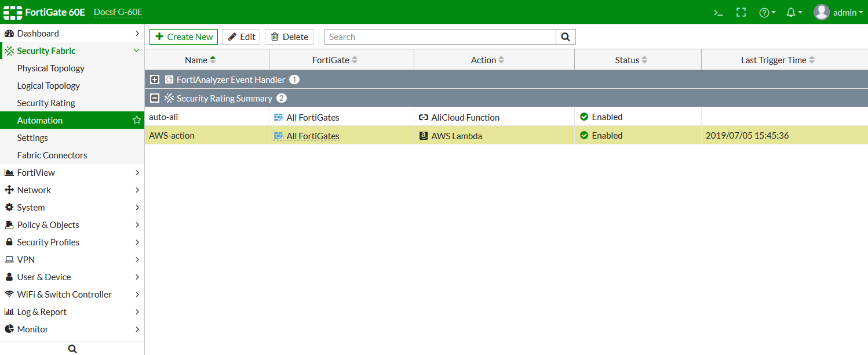Open the Physical Topology page
The image size is (868, 355).
click(51, 68)
